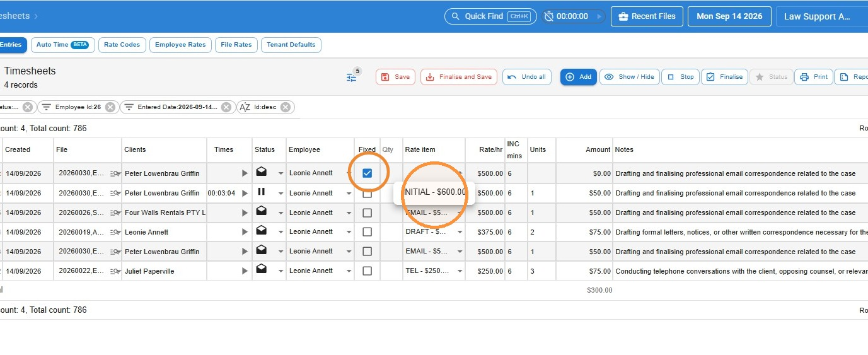Add a new timesheet entry
This screenshot has width=868, height=355.
pos(578,77)
